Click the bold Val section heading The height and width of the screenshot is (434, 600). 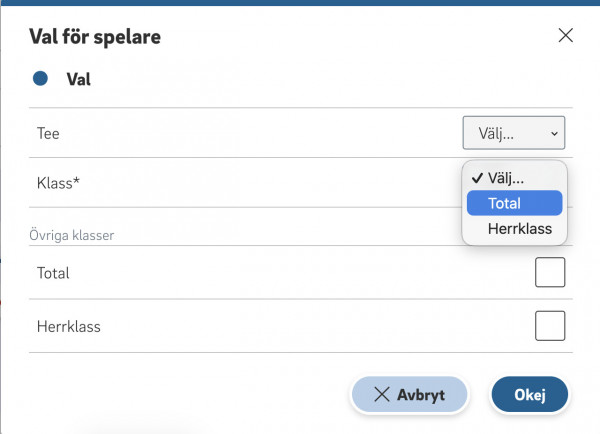pos(78,78)
